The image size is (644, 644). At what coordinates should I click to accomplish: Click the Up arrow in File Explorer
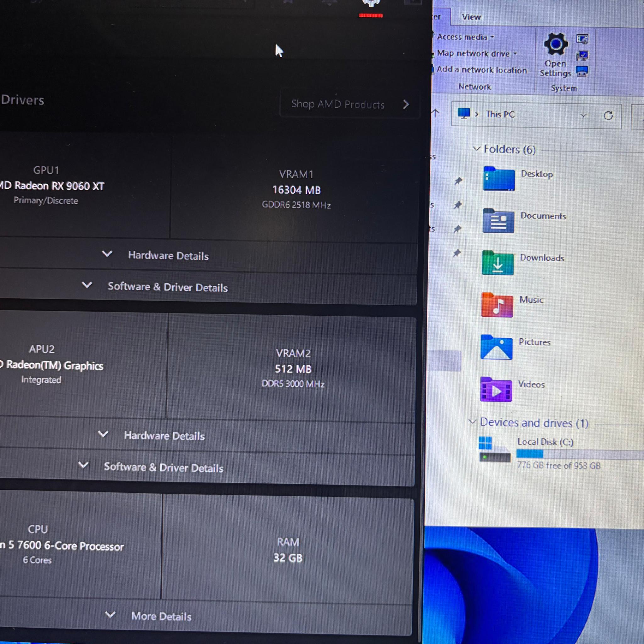(x=435, y=113)
